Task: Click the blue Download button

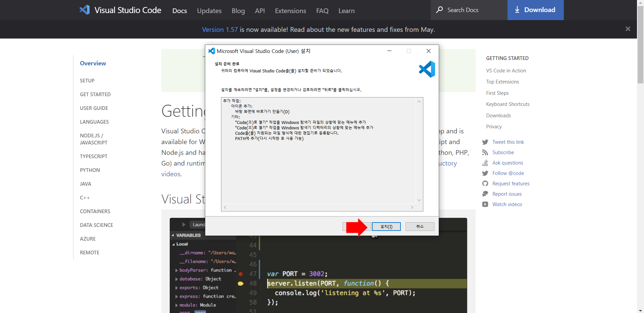Action: point(535,10)
